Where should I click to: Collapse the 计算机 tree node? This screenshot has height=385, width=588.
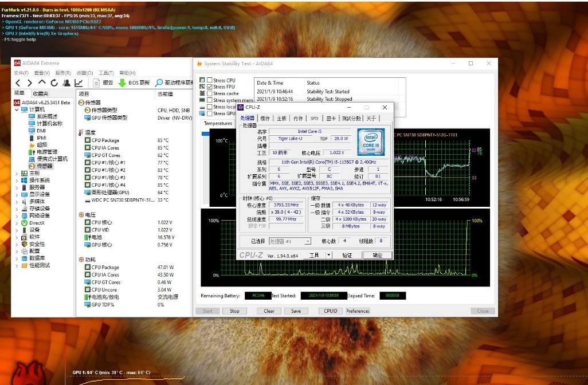(x=17, y=110)
